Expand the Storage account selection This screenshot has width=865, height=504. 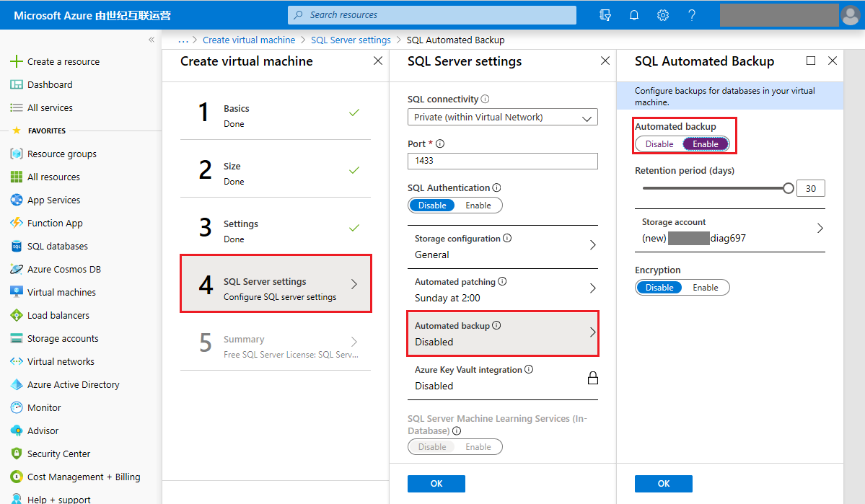click(x=820, y=229)
